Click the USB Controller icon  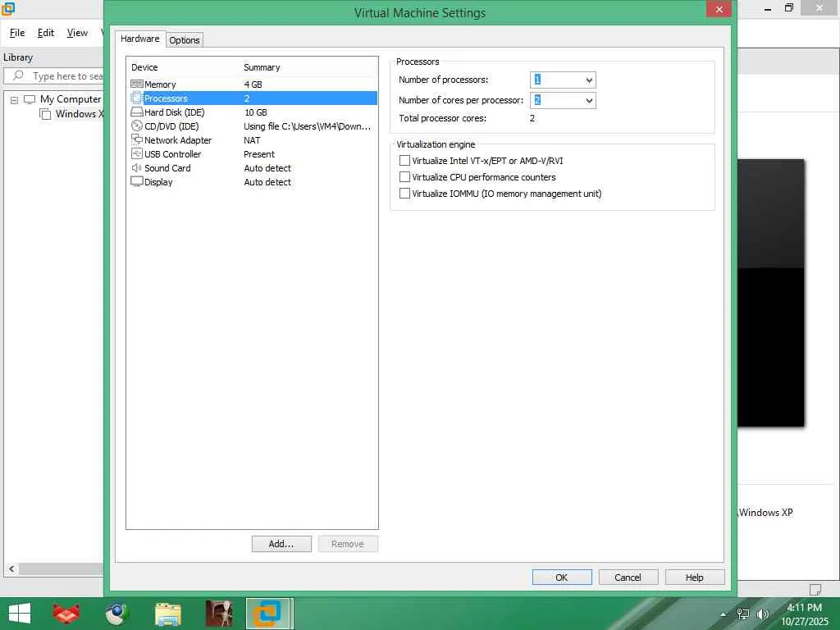[137, 153]
